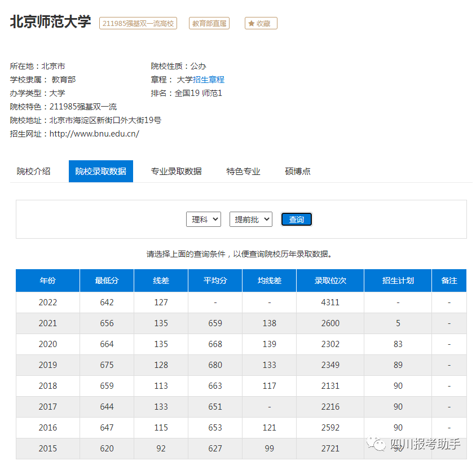Select the 2020 year cell
Image resolution: width=476 pixels, height=465 pixels.
48,344
